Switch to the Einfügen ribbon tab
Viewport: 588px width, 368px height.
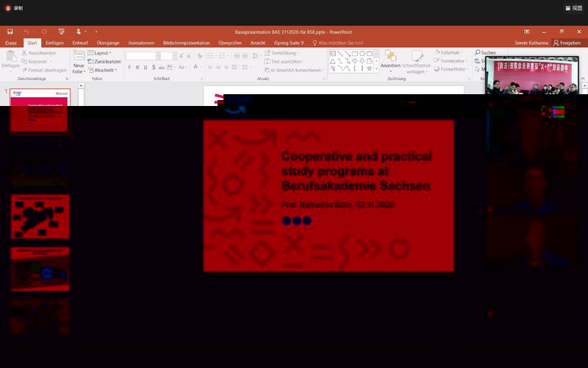pyautogui.click(x=54, y=43)
